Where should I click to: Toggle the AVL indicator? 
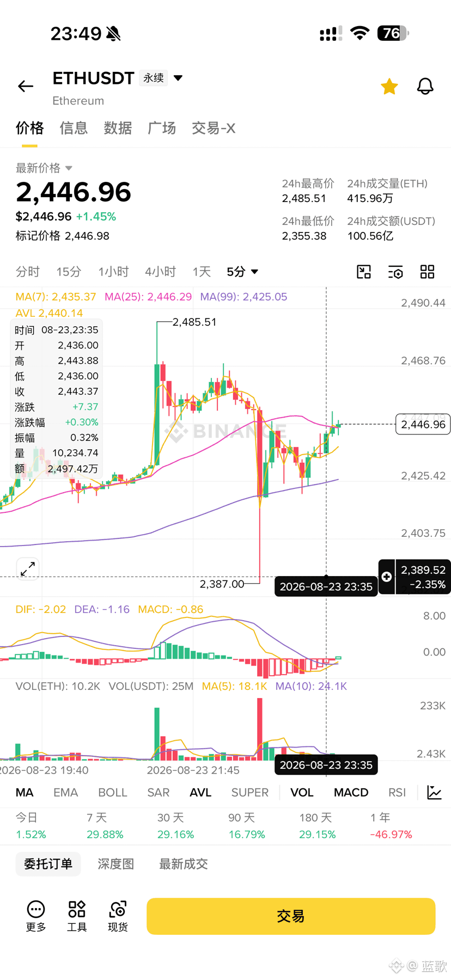200,793
